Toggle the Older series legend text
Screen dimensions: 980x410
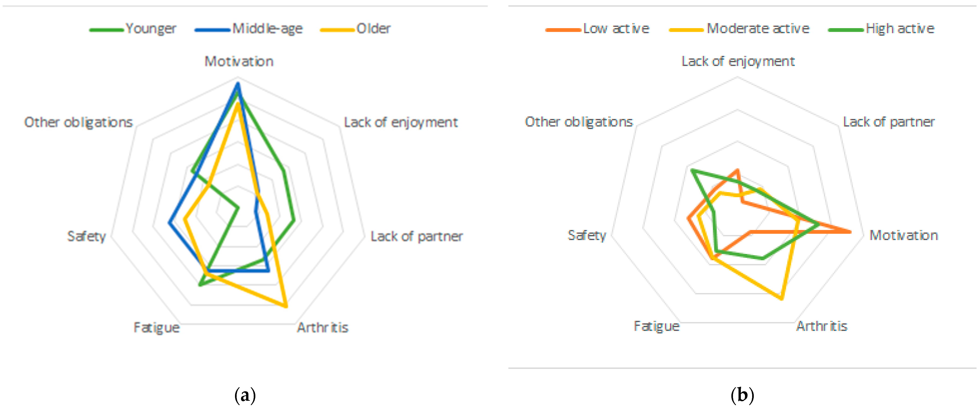coord(373,28)
